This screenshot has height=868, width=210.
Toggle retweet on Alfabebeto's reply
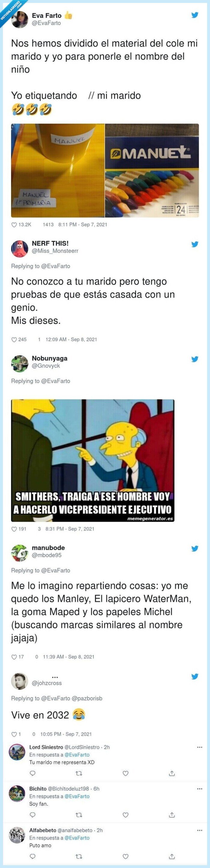[79, 856]
